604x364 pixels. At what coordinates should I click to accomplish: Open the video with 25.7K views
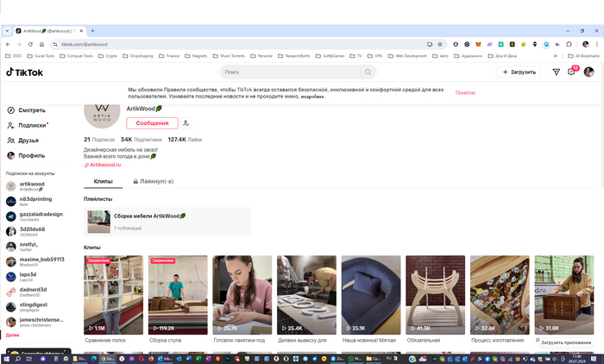pyautogui.click(x=242, y=295)
